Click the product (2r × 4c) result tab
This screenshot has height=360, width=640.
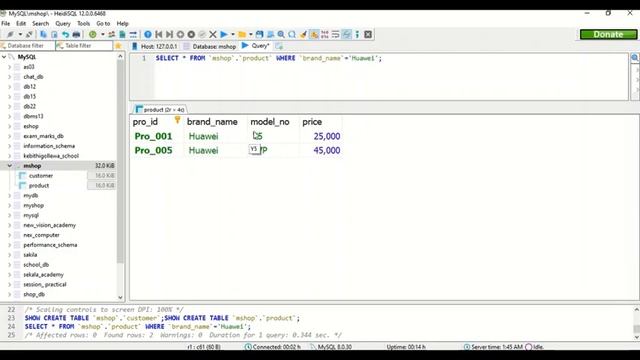point(160,109)
